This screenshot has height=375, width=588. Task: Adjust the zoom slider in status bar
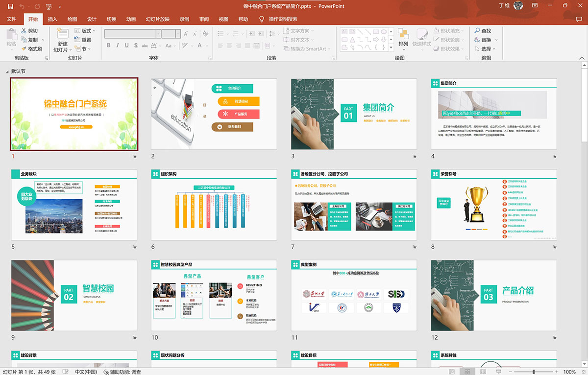[534, 372]
